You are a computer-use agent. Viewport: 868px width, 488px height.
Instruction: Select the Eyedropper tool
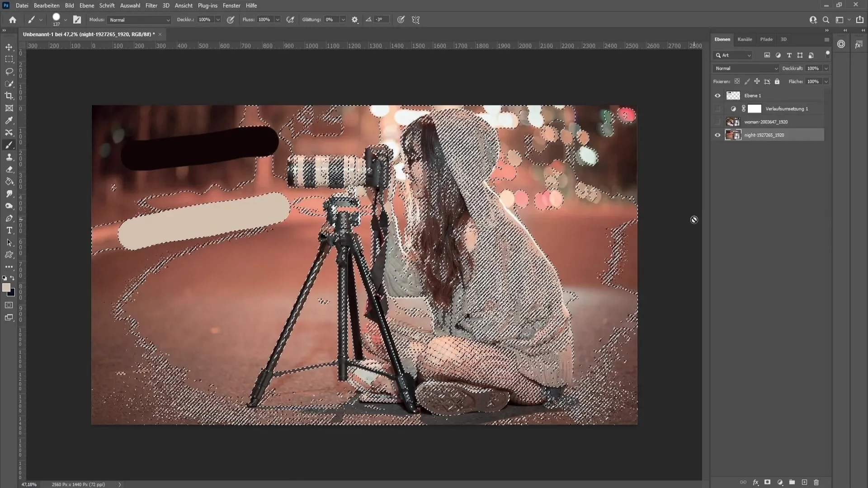(x=9, y=120)
